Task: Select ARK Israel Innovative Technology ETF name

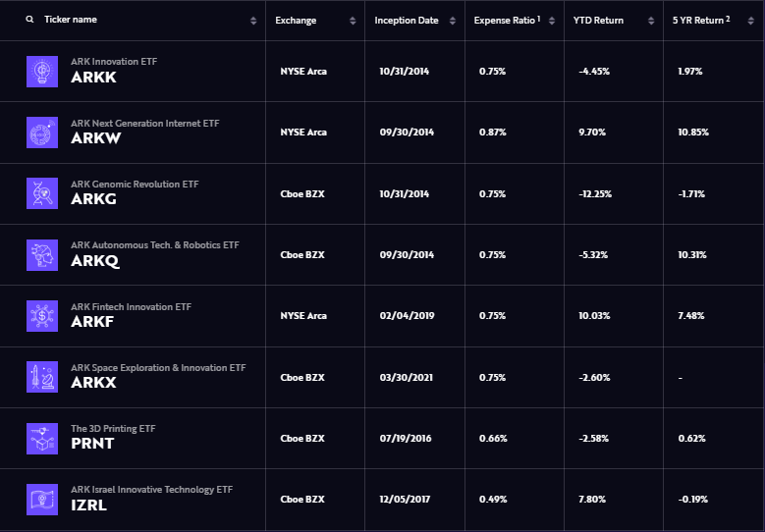Action: [x=152, y=490]
